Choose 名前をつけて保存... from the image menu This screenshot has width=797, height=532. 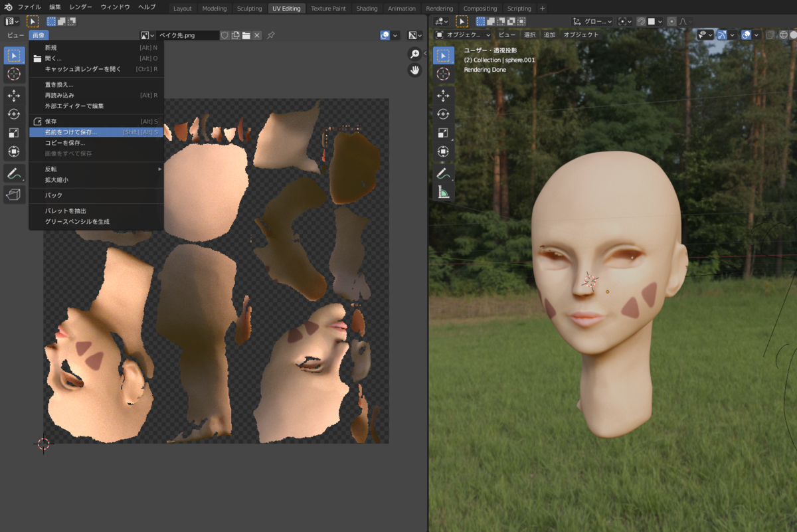(96, 132)
